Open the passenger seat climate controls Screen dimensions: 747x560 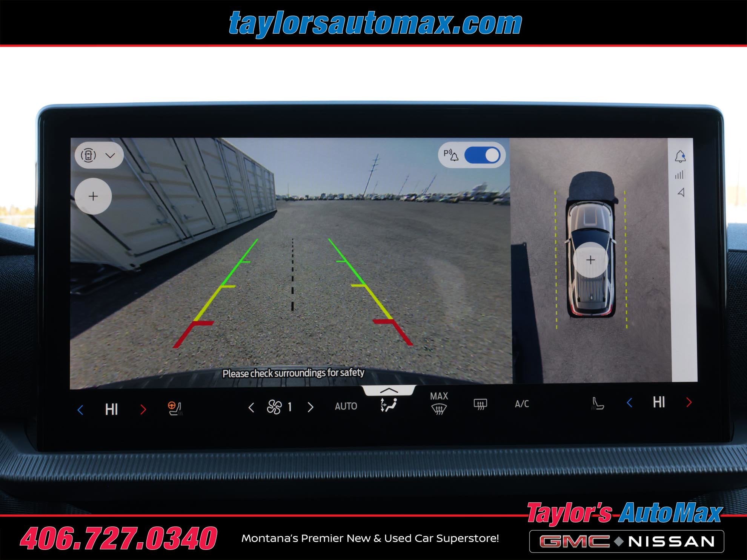click(x=598, y=404)
